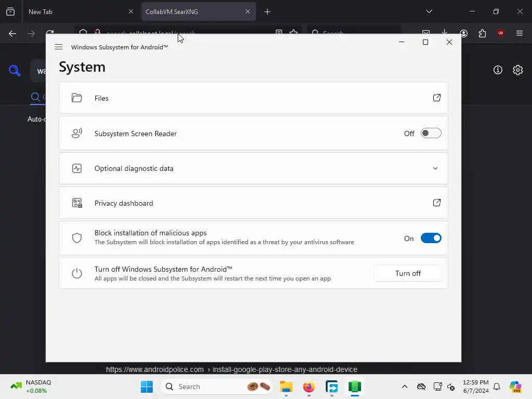Open the list all tabs dropdown
The image size is (532, 399).
429,11
